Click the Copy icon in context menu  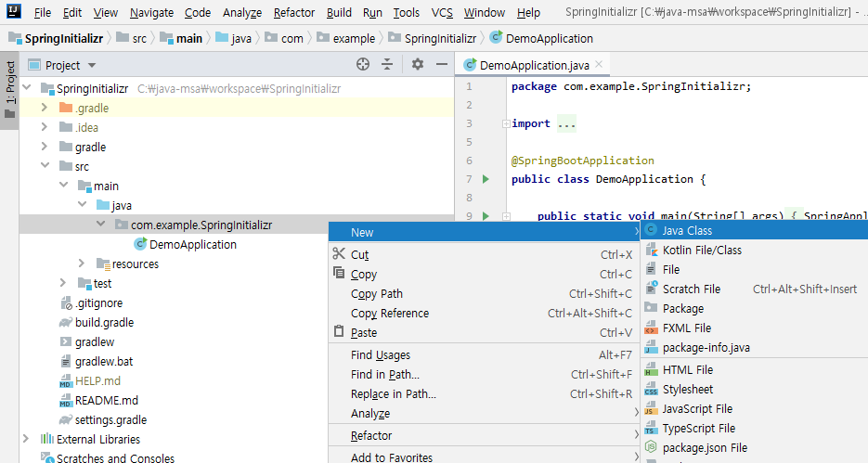tap(339, 273)
